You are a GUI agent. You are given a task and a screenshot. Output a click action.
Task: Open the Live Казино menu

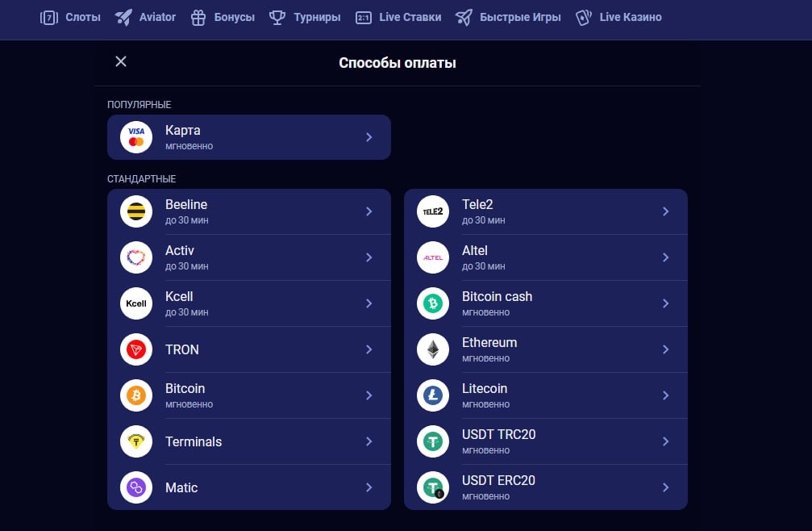[x=618, y=18]
